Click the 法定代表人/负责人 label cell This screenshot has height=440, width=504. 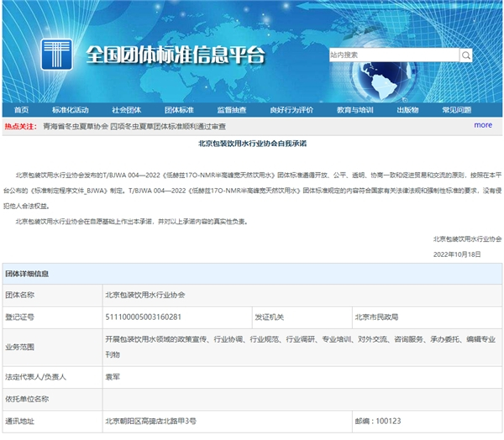(x=52, y=377)
